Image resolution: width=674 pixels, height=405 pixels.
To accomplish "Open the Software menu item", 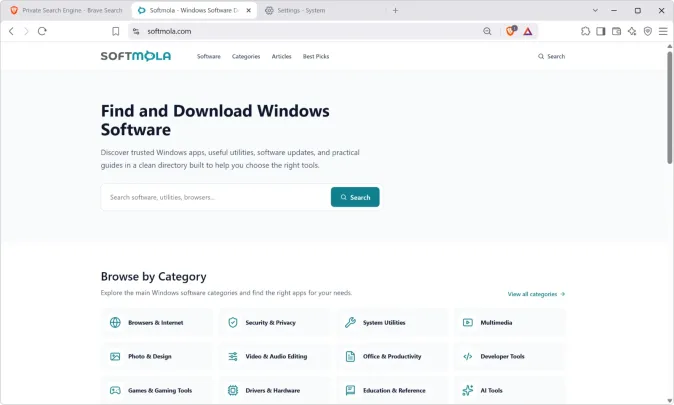I will 208,56.
